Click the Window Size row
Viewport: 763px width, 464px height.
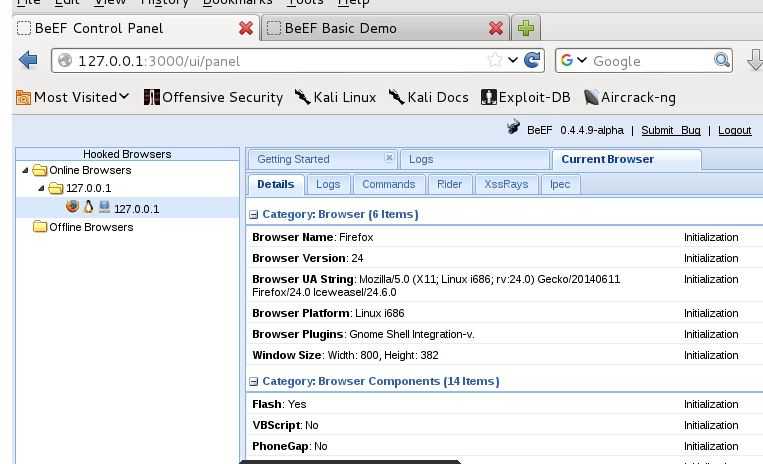(x=505, y=355)
